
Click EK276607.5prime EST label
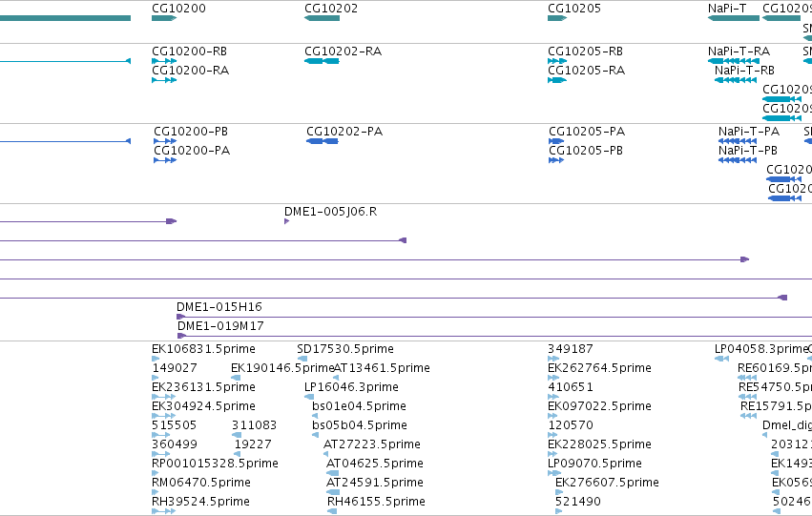point(607,483)
